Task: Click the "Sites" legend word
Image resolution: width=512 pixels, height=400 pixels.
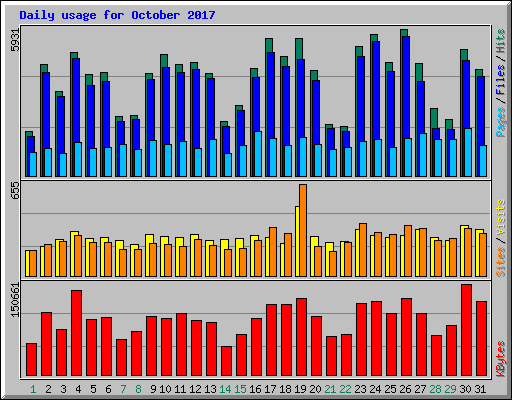Action: pos(500,262)
